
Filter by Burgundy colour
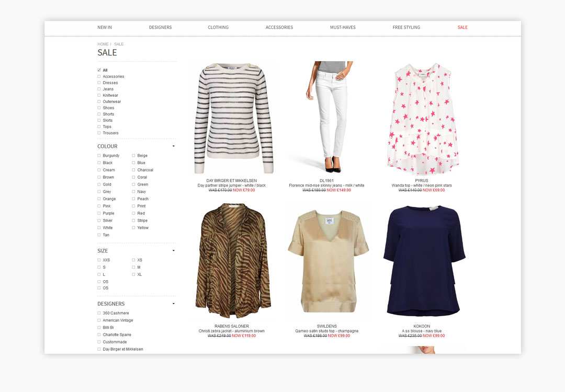pyautogui.click(x=99, y=156)
